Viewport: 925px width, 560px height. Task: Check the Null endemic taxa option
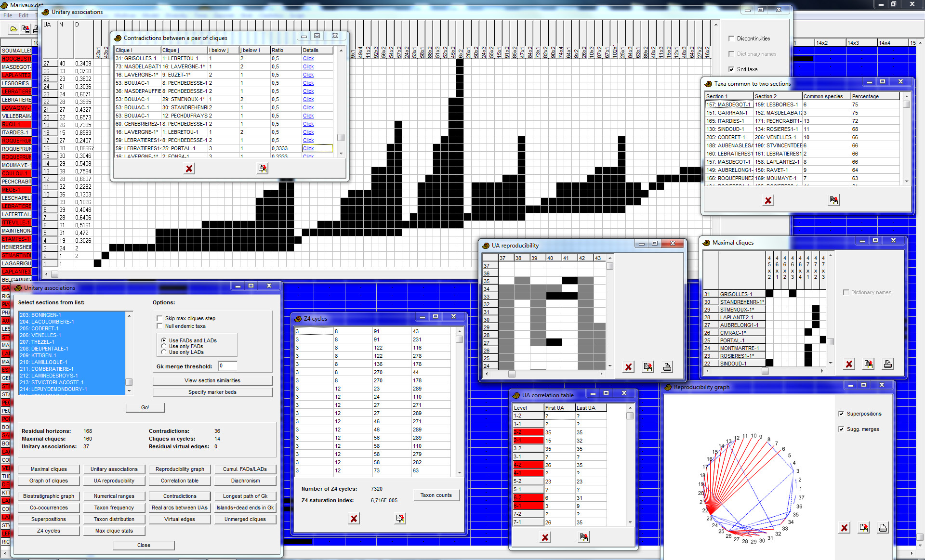coord(159,326)
